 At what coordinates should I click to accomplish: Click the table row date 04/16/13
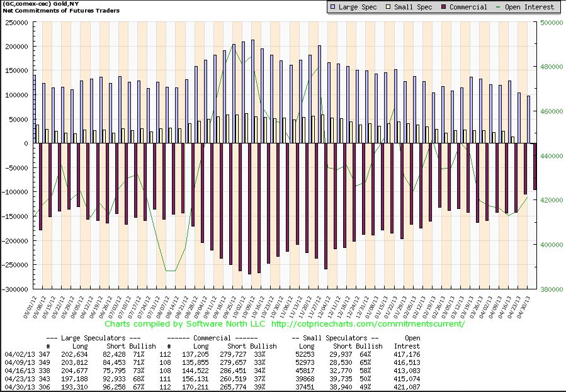click(20, 371)
